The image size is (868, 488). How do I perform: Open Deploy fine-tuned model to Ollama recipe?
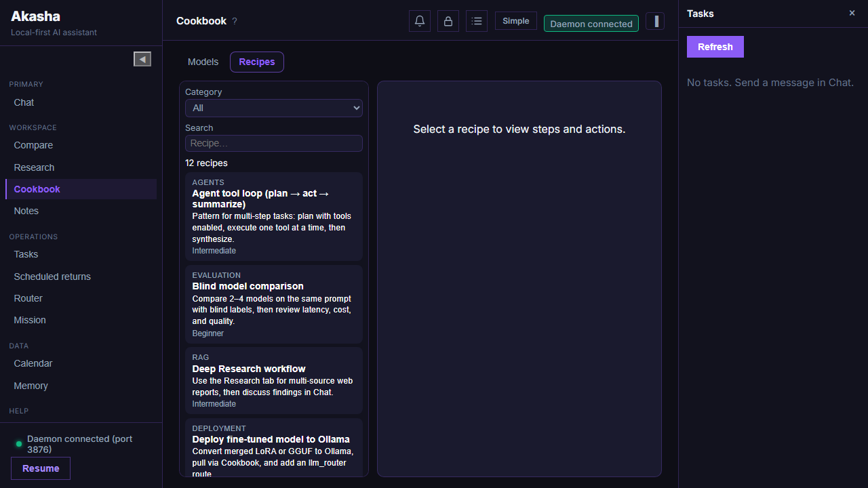pyautogui.click(x=274, y=448)
